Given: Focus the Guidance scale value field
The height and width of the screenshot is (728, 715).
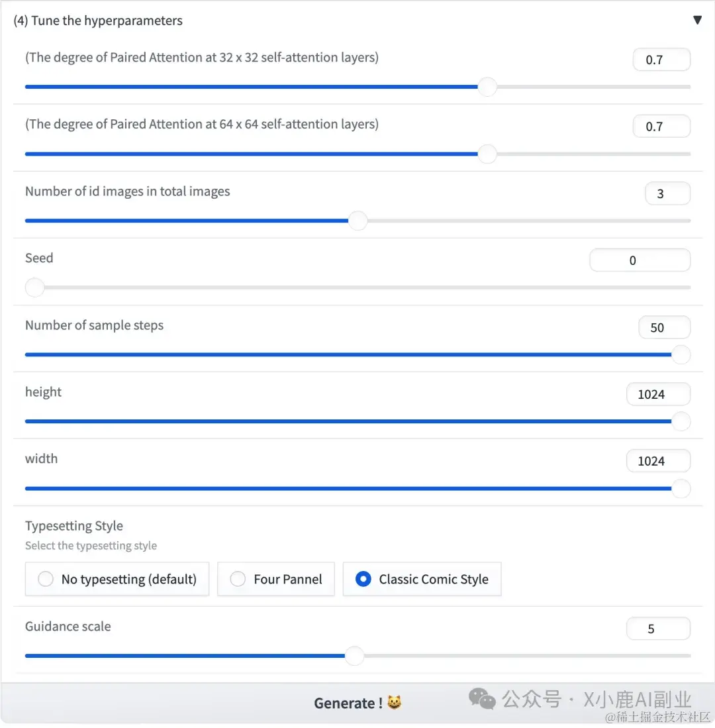Looking at the screenshot, I should (x=658, y=629).
